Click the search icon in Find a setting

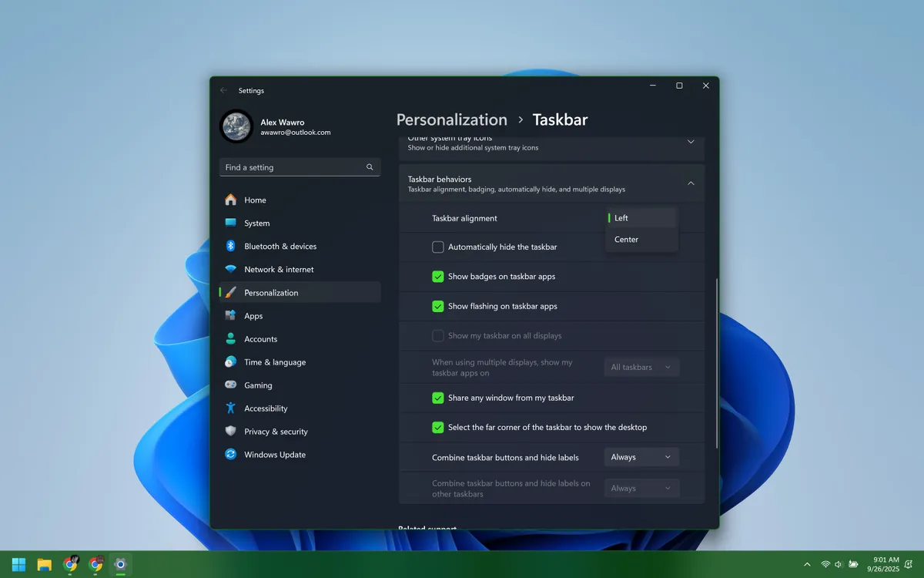click(369, 167)
